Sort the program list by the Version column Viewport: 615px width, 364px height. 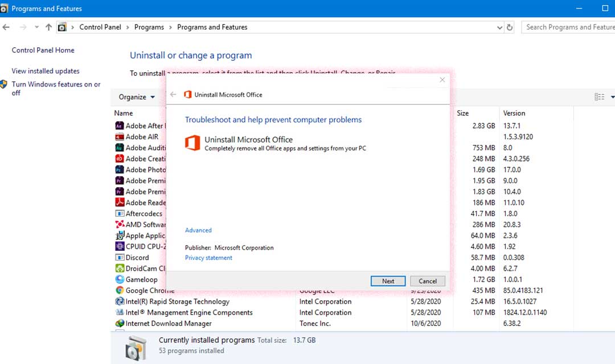tap(514, 113)
